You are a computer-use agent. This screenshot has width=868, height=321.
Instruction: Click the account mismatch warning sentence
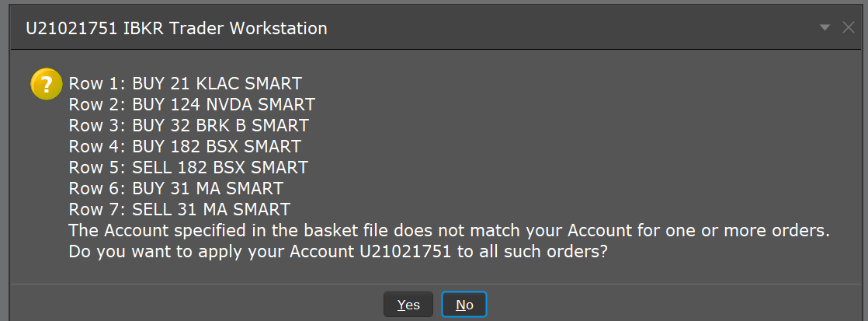(449, 231)
